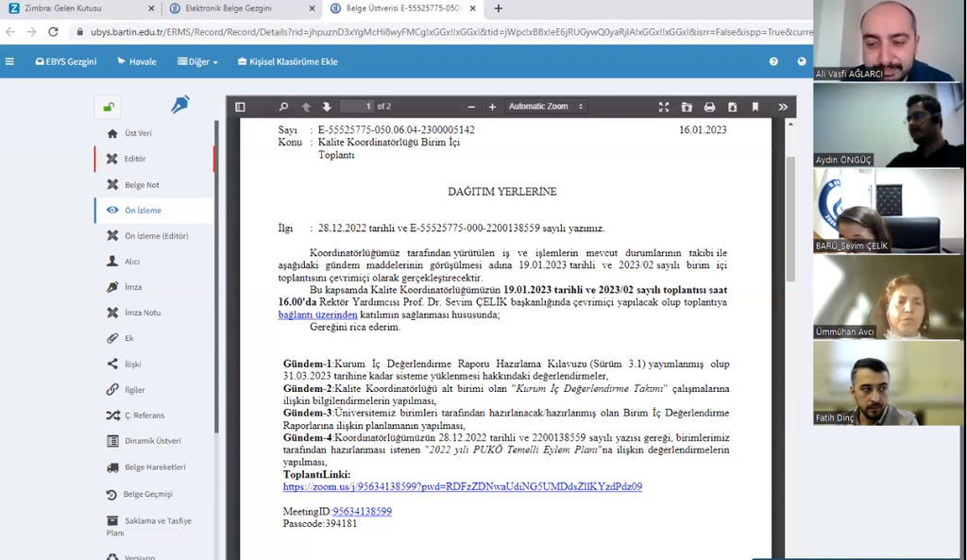Toggle the hamburger navigation menu
Screen dimensions: 967x560
(9, 62)
